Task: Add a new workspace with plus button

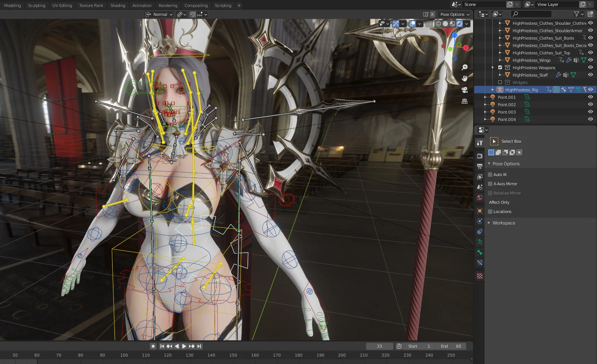Action: 239,5
